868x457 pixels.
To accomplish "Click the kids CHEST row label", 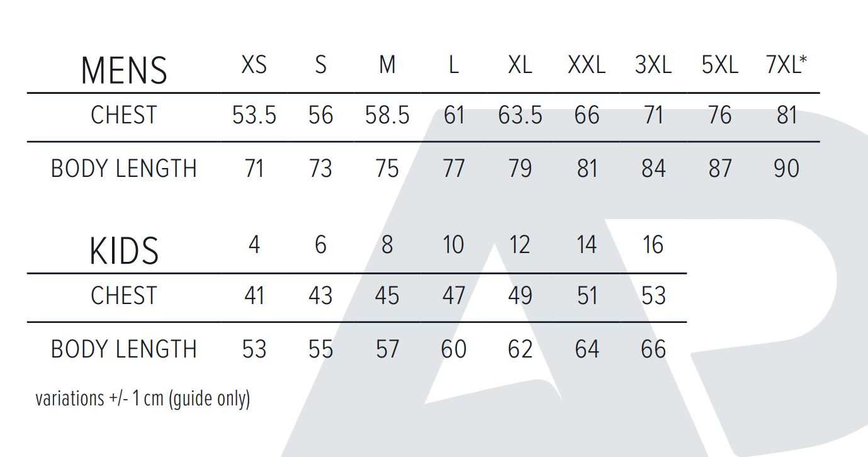I will point(124,295).
